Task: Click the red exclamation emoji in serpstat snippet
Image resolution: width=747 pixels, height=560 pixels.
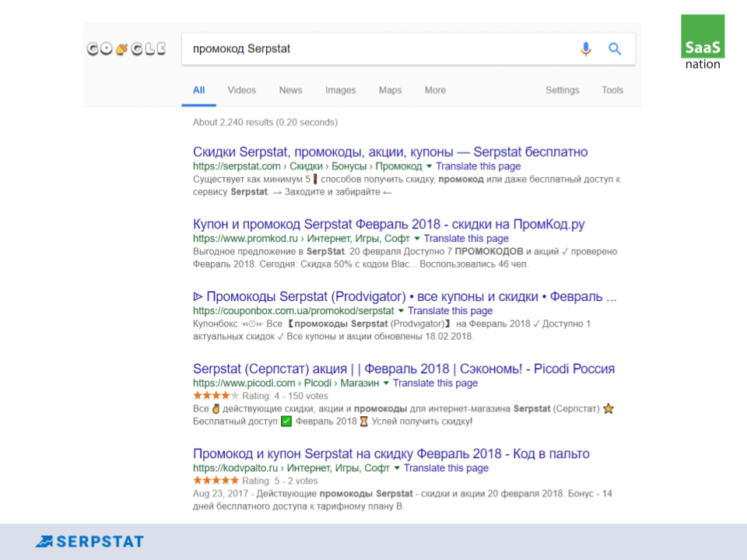Action: coord(315,180)
